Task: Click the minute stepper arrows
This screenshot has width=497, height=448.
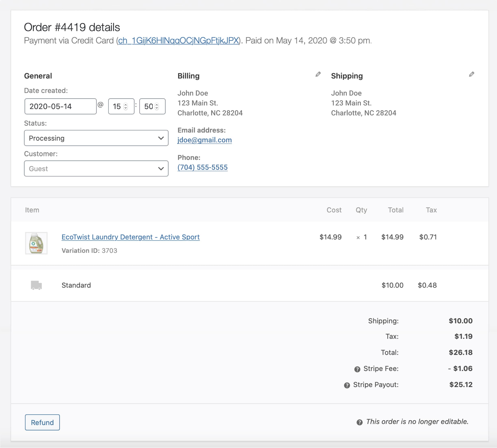Action: (x=157, y=106)
